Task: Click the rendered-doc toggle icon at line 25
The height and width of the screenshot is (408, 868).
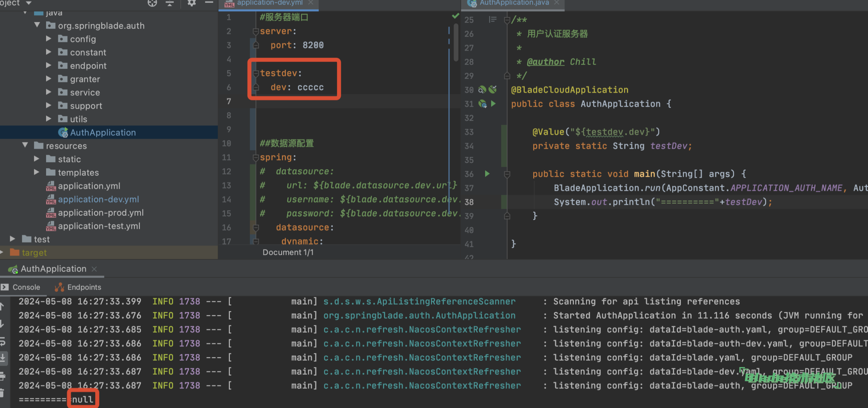Action: [492, 19]
